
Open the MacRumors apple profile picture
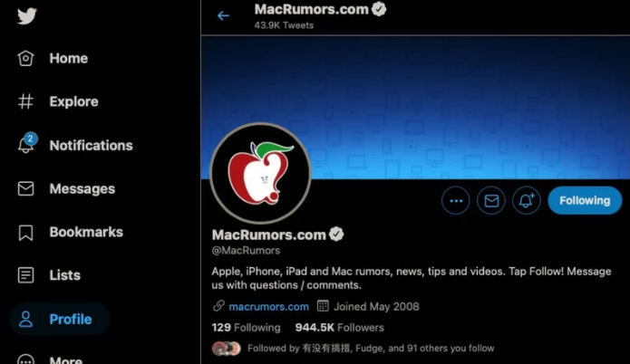point(260,173)
